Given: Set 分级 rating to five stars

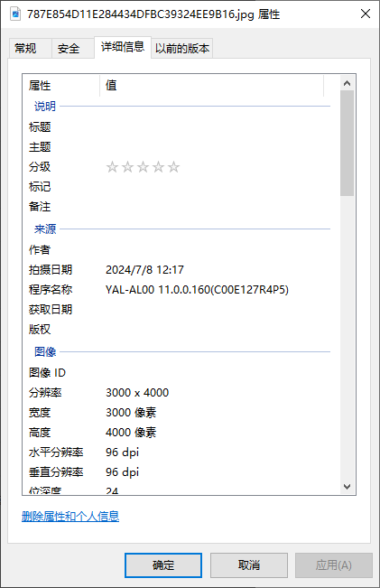Looking at the screenshot, I should coord(173,167).
